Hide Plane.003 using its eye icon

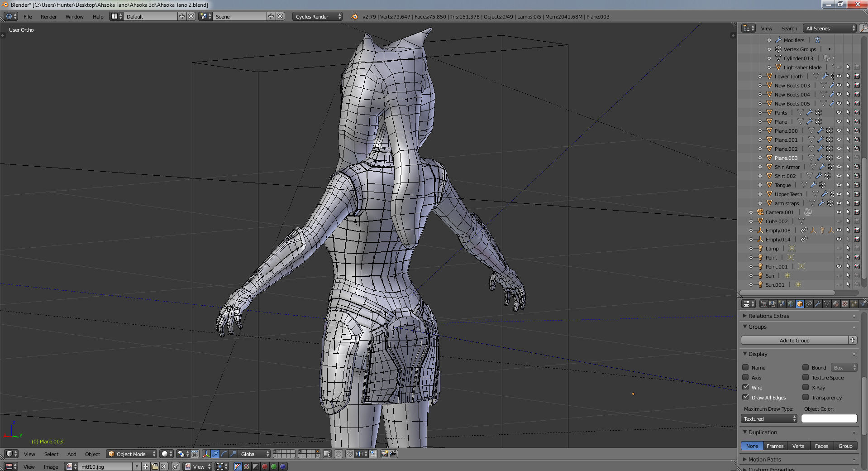coord(839,158)
